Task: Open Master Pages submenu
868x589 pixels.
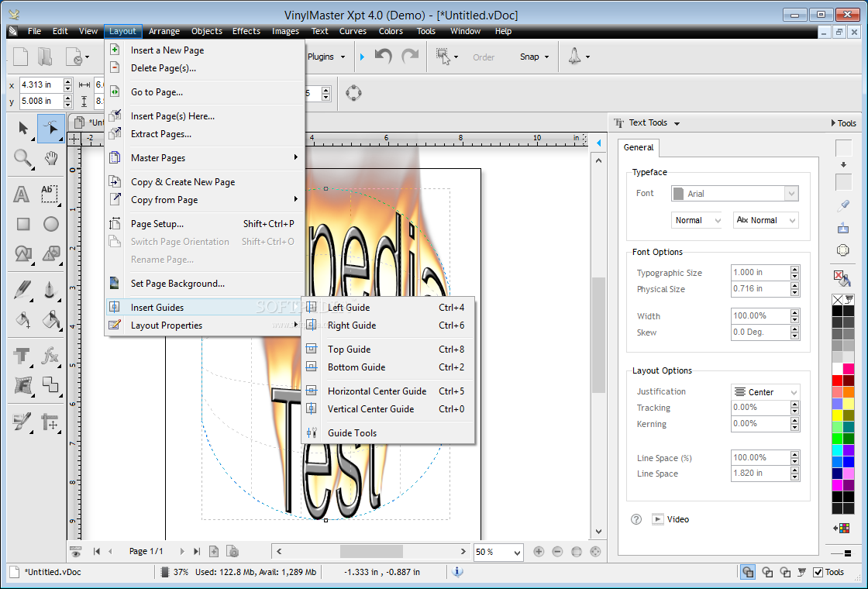Action: (x=204, y=158)
